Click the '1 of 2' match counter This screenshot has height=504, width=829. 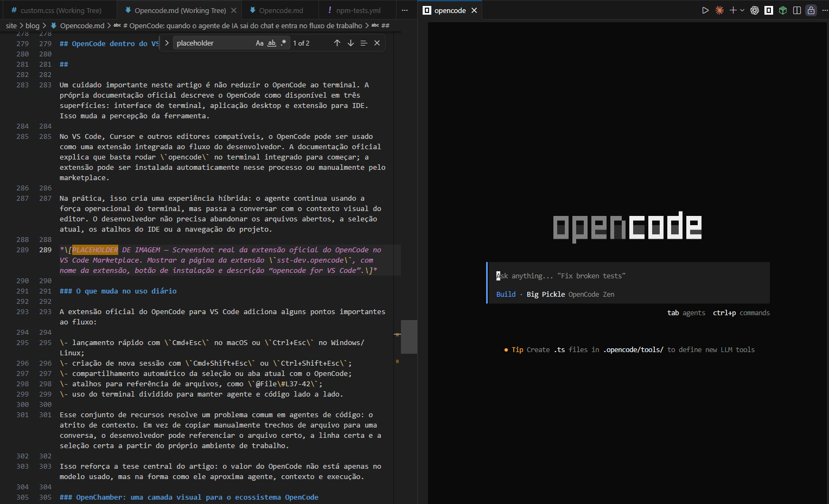[x=301, y=43]
